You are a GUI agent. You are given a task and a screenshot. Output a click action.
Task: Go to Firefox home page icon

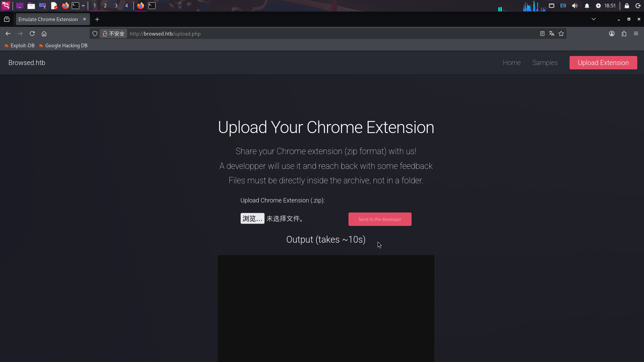[44, 34]
